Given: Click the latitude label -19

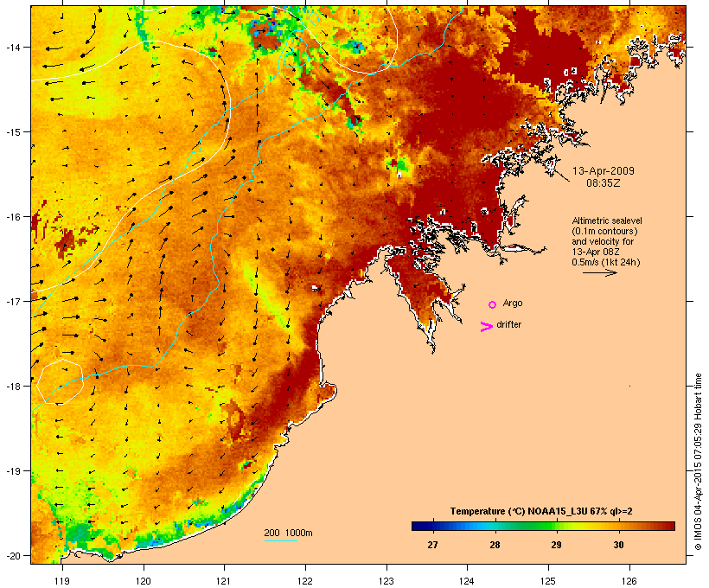Looking at the screenshot, I should [12, 470].
